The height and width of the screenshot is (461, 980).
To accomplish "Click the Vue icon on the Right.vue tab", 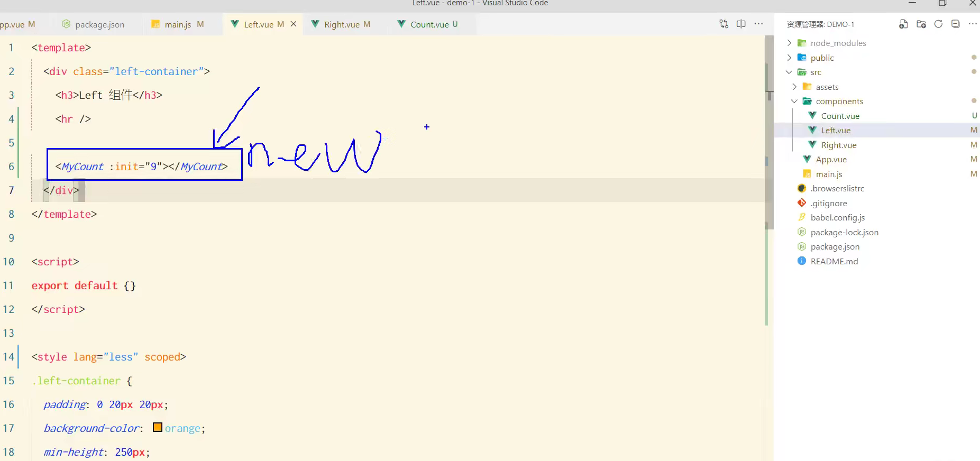I will [x=315, y=24].
